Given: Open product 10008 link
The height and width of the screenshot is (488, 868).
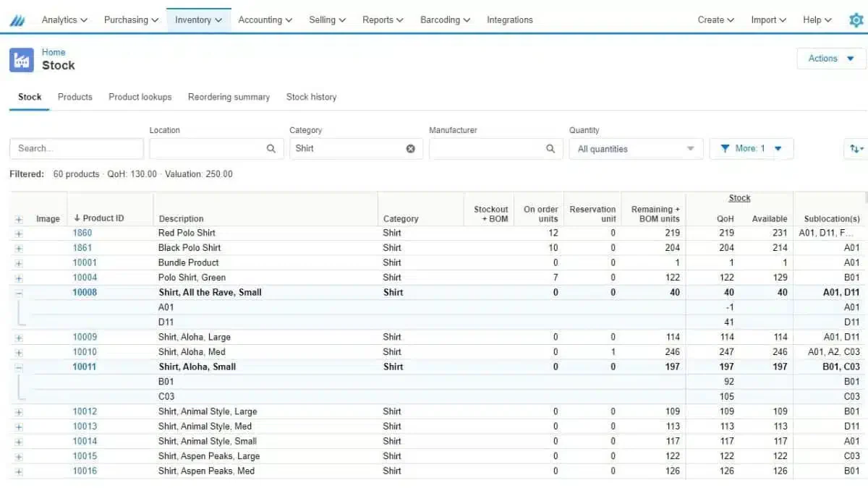Looking at the screenshot, I should (85, 293).
